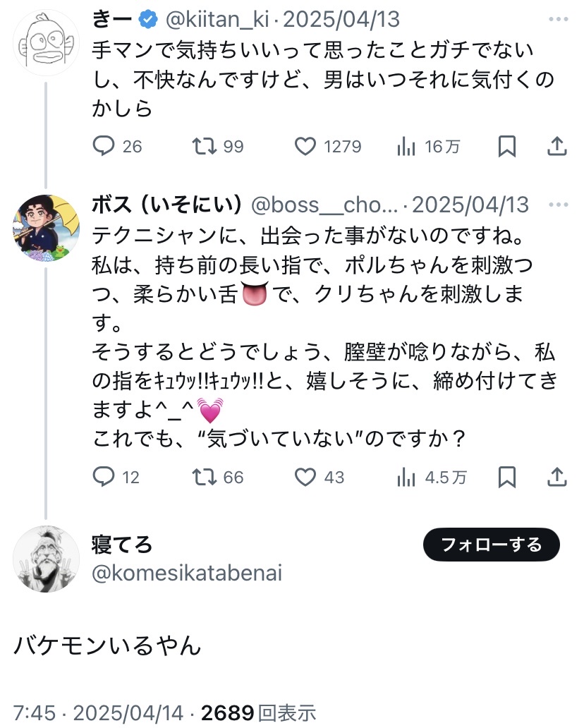Image resolution: width=584 pixels, height=728 pixels.
Task: Share the first post by きー
Action: pos(557,146)
